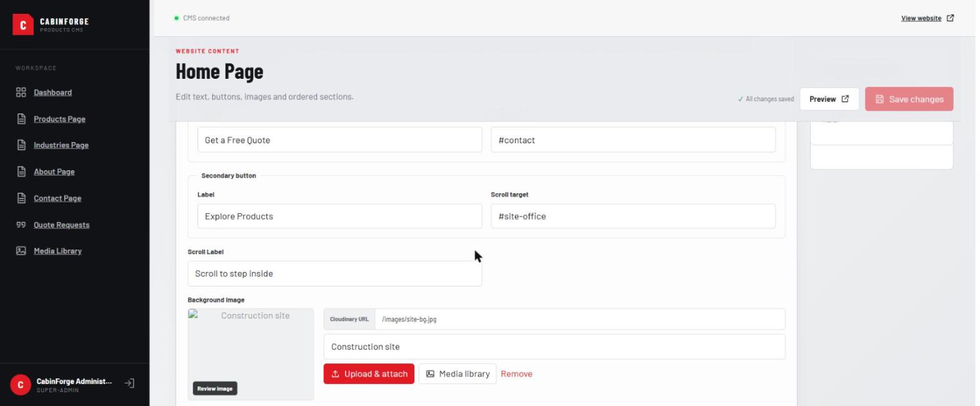Open Dashboard in the sidebar
The height and width of the screenshot is (406, 980).
[x=52, y=93]
